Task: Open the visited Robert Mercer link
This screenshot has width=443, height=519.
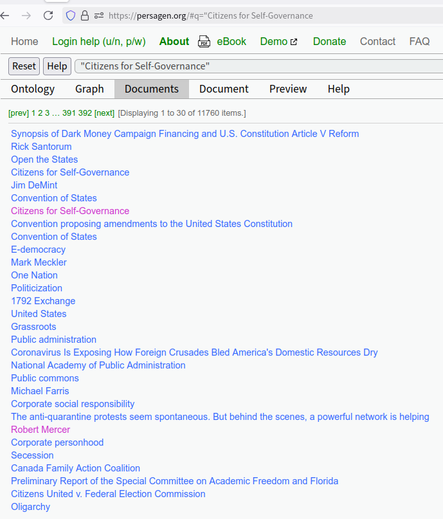Action: coord(40,430)
